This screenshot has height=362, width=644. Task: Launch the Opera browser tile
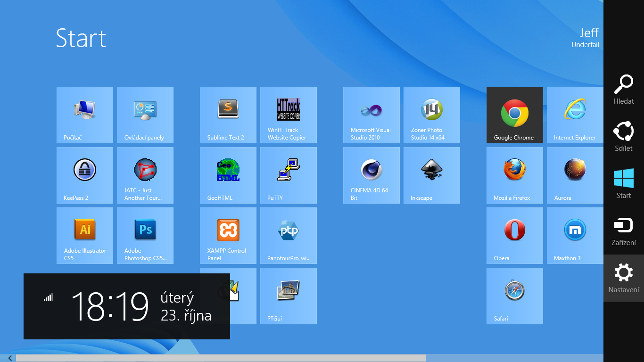coord(514,235)
